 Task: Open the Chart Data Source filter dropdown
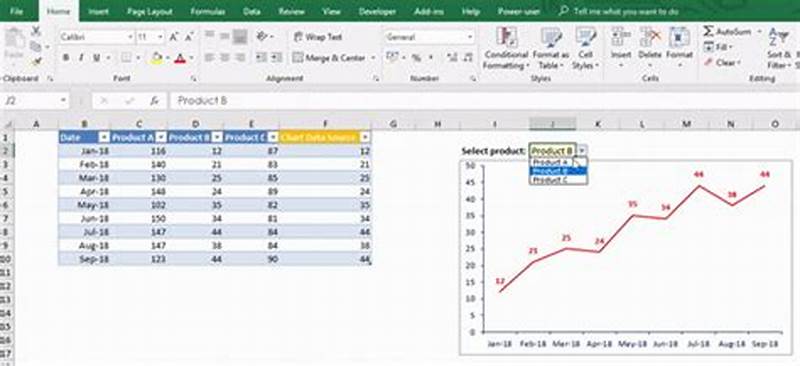365,137
